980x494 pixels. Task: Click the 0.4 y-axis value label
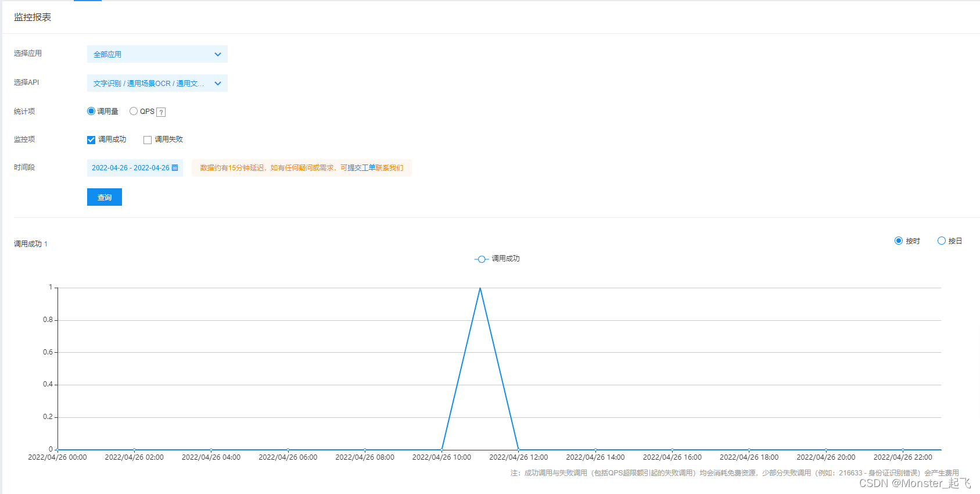(x=48, y=384)
